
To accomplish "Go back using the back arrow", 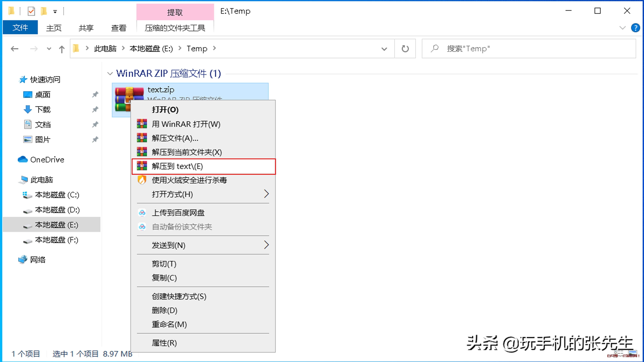I will [14, 49].
